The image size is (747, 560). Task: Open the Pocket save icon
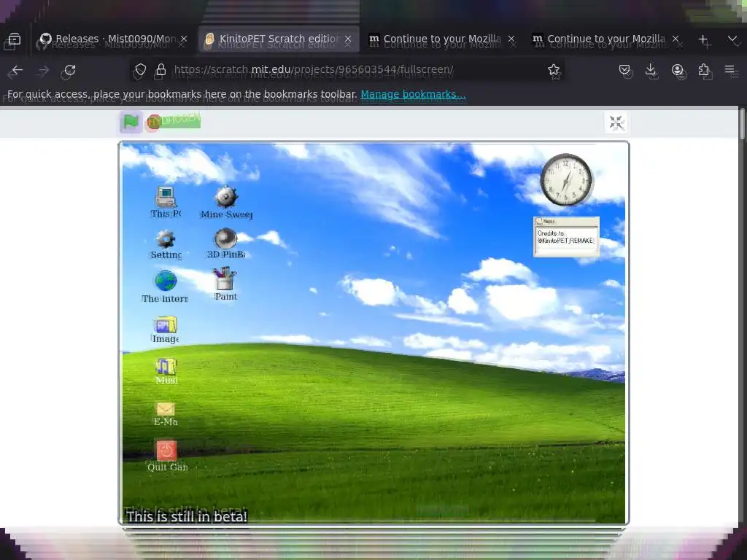(x=624, y=70)
